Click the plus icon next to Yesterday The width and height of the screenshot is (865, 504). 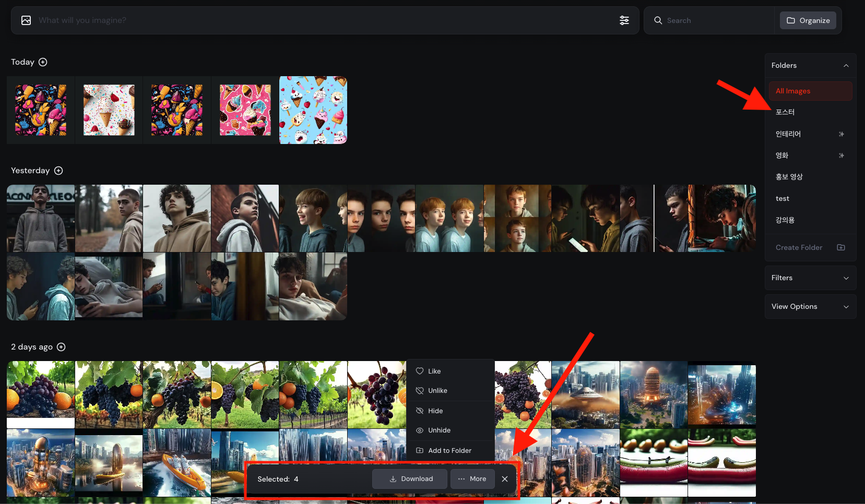coord(58,171)
